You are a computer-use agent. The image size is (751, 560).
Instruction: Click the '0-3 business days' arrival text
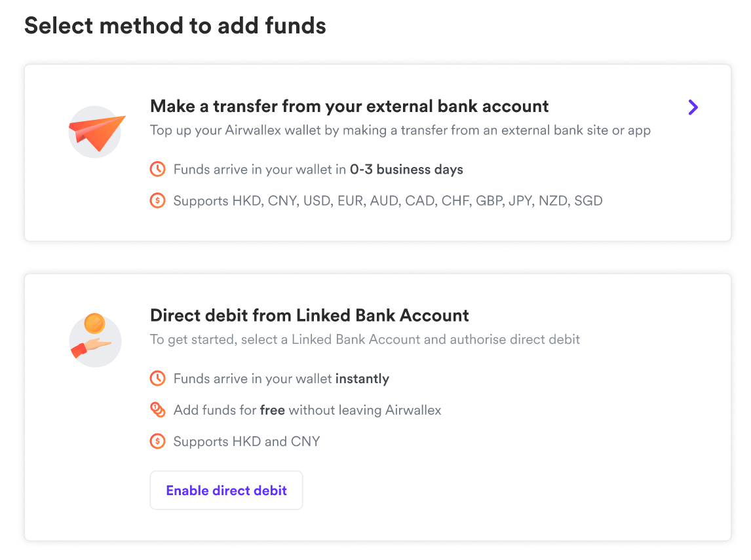click(x=406, y=170)
